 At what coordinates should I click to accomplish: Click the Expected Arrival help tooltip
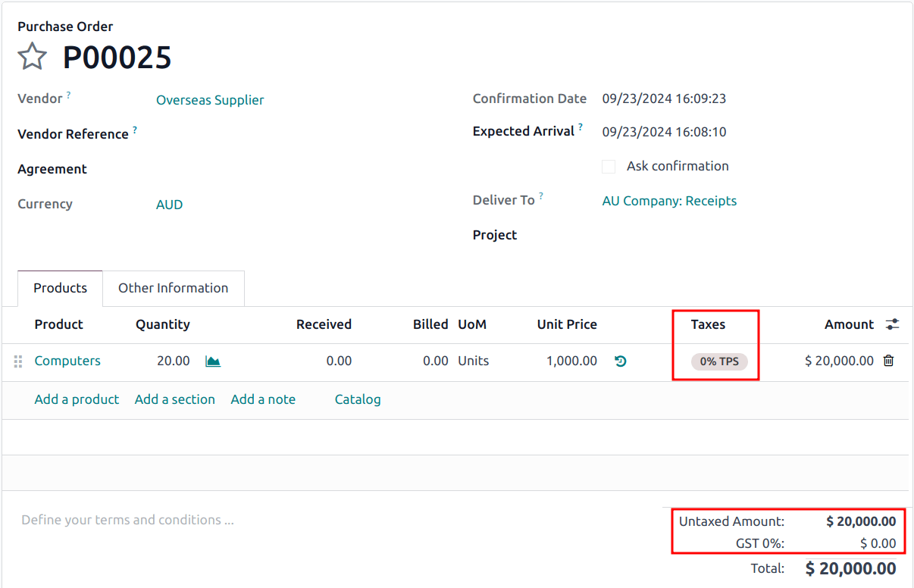(580, 125)
